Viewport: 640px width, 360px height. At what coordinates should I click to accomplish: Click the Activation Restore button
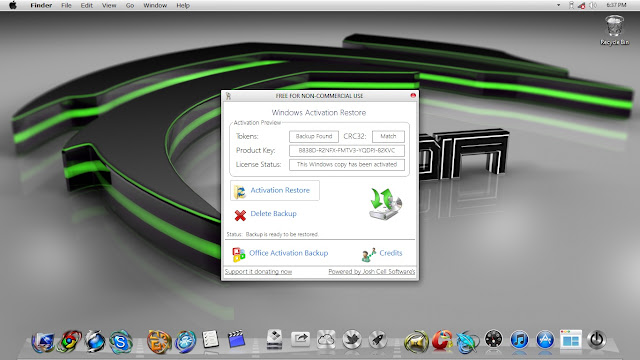[275, 190]
